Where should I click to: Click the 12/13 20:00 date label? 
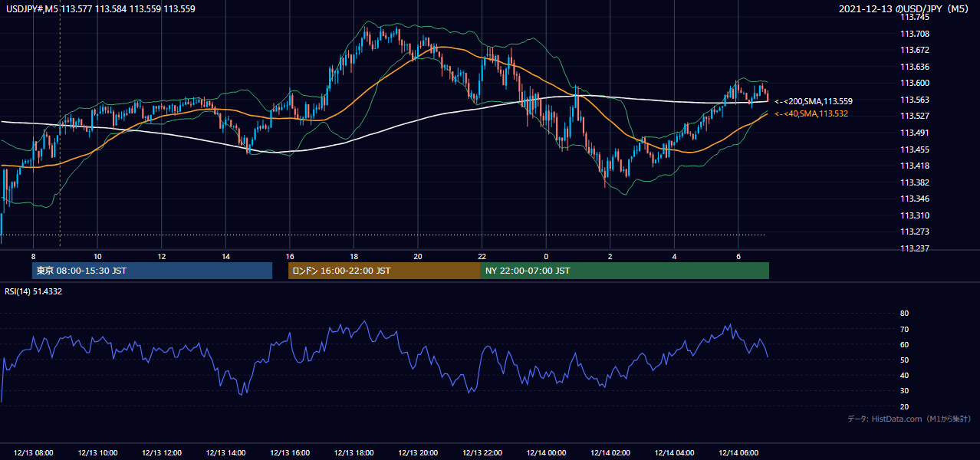coord(418,453)
